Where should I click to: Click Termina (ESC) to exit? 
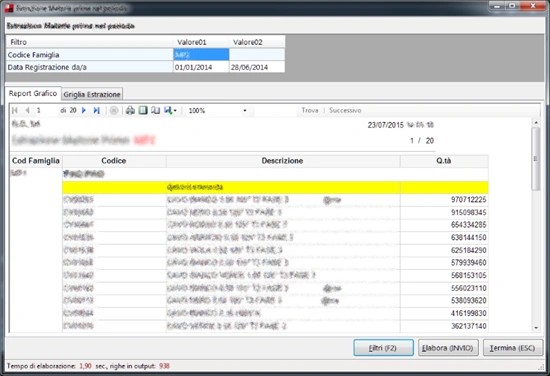coord(513,348)
